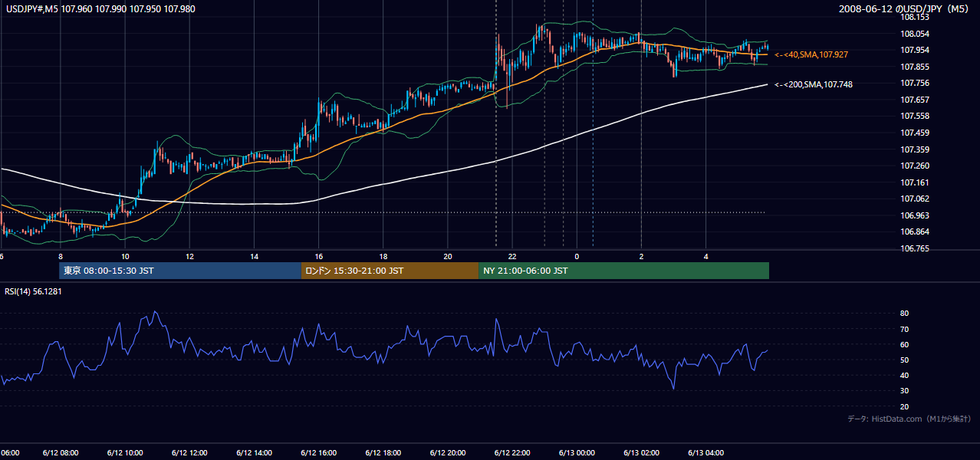Click price axis value 107.855
The width and height of the screenshot is (980, 460).
click(x=915, y=67)
